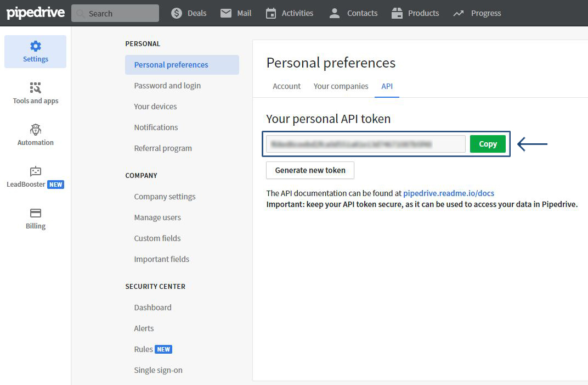Screen dimensions: 588x385
Task: Open Security Center Dashboard
Action: click(x=152, y=307)
